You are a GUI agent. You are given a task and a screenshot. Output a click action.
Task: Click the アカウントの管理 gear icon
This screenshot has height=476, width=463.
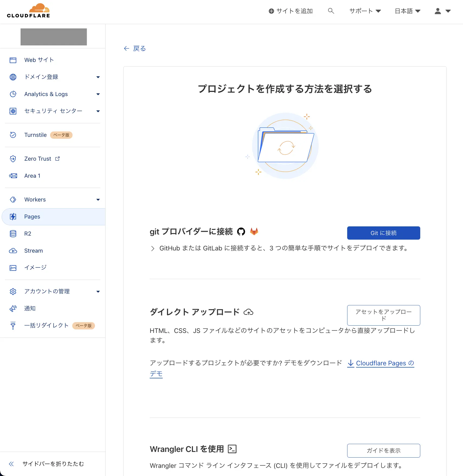[x=13, y=292]
